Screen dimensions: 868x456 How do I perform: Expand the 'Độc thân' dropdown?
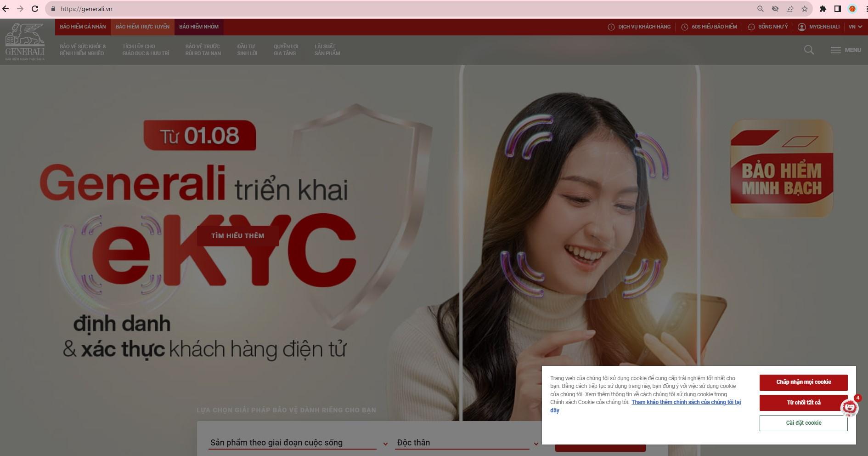click(466, 443)
